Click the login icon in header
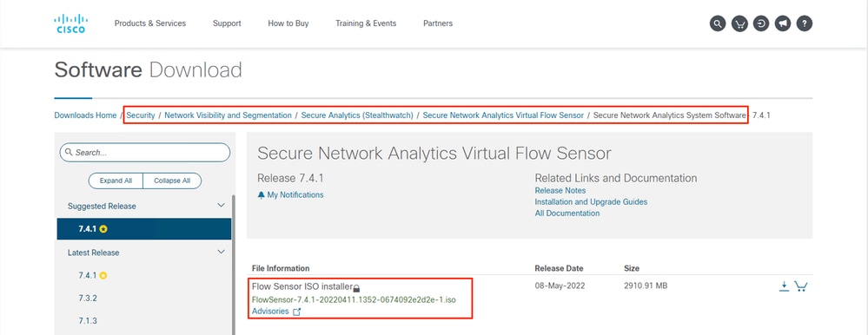This screenshot has width=868, height=335. click(x=761, y=23)
